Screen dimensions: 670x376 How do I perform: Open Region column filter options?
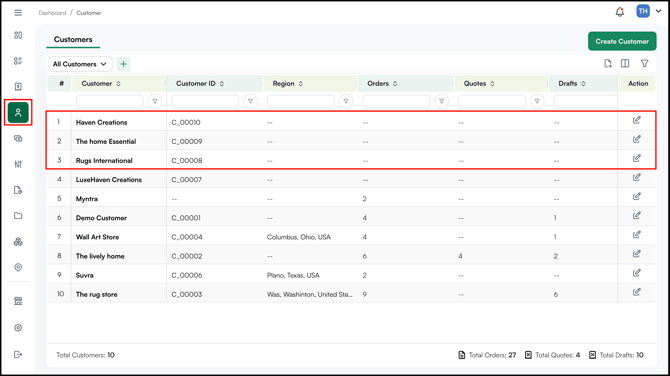346,101
